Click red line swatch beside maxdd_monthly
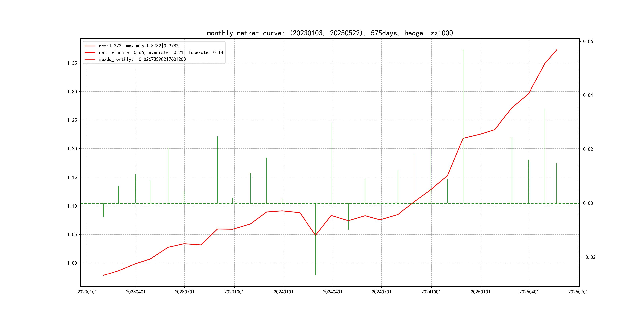The width and height of the screenshot is (644, 322). coord(90,59)
